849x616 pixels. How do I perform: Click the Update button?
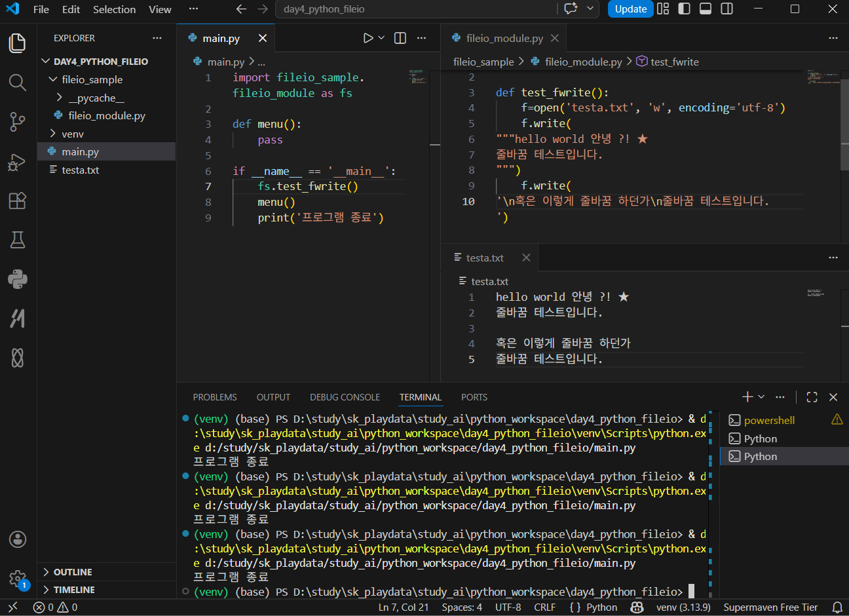631,9
